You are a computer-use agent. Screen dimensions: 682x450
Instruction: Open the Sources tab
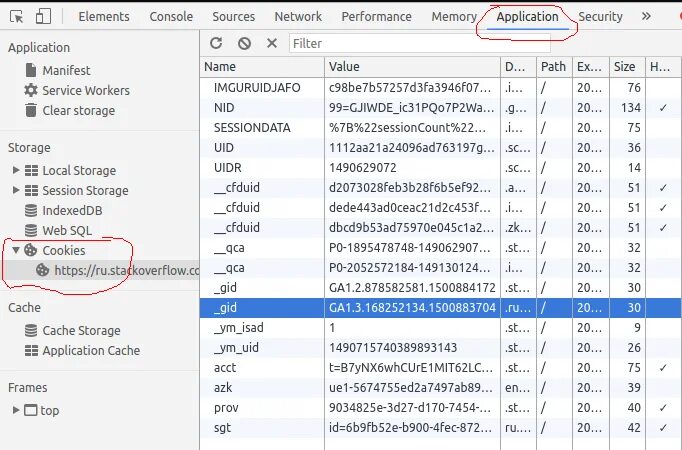click(x=234, y=17)
